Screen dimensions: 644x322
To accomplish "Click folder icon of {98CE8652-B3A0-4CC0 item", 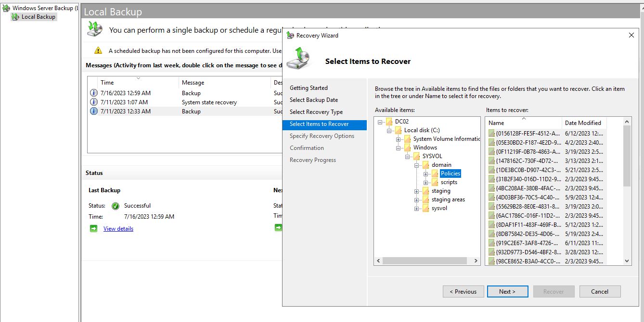I will click(491, 261).
